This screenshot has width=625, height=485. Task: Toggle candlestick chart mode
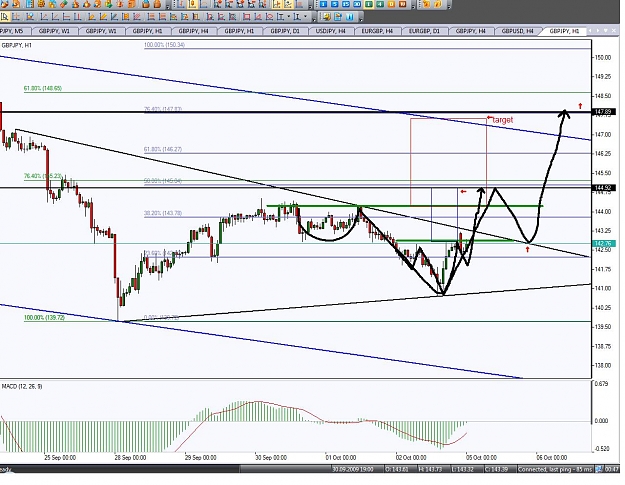click(x=192, y=4)
